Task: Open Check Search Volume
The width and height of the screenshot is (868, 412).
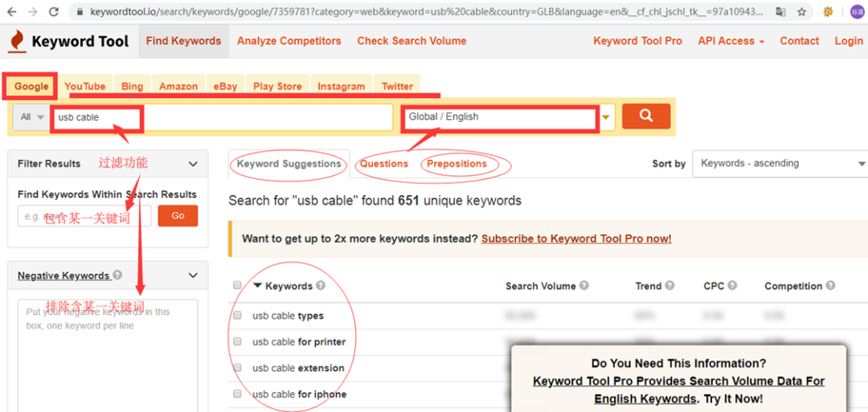Action: pos(411,41)
